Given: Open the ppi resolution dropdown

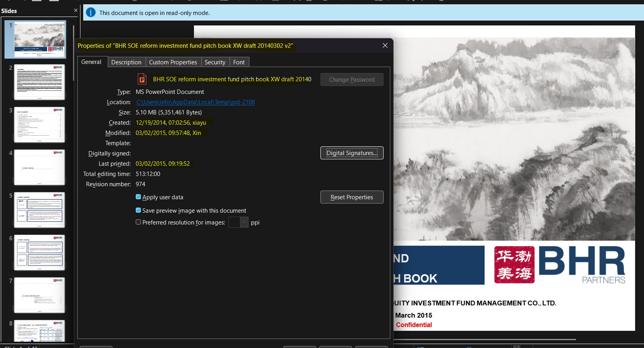Looking at the screenshot, I should pos(244,222).
